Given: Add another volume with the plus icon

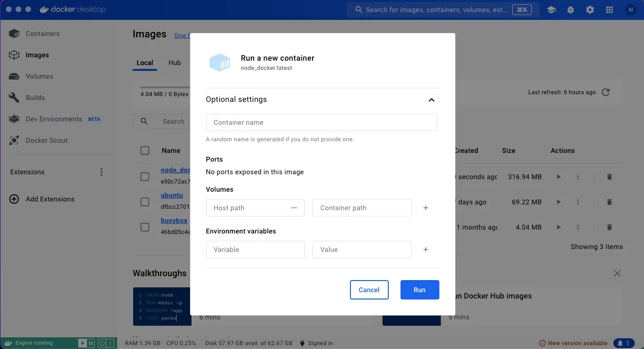Looking at the screenshot, I should (426, 208).
